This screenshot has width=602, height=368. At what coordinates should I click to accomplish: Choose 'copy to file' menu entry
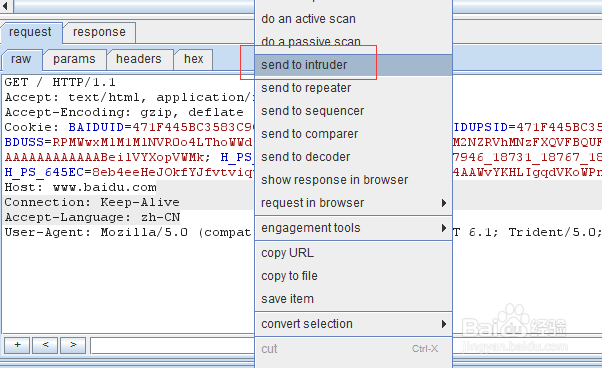click(353, 276)
